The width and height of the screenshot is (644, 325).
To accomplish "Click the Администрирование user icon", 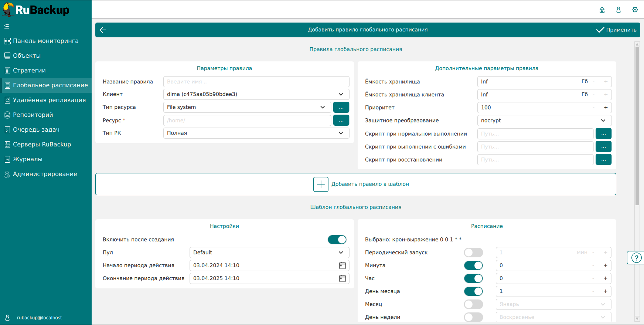I will (7, 174).
